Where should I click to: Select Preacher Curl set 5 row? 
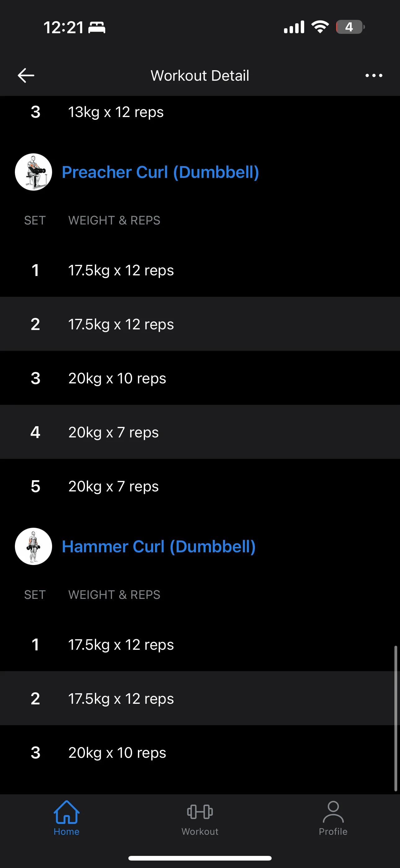pos(200,486)
